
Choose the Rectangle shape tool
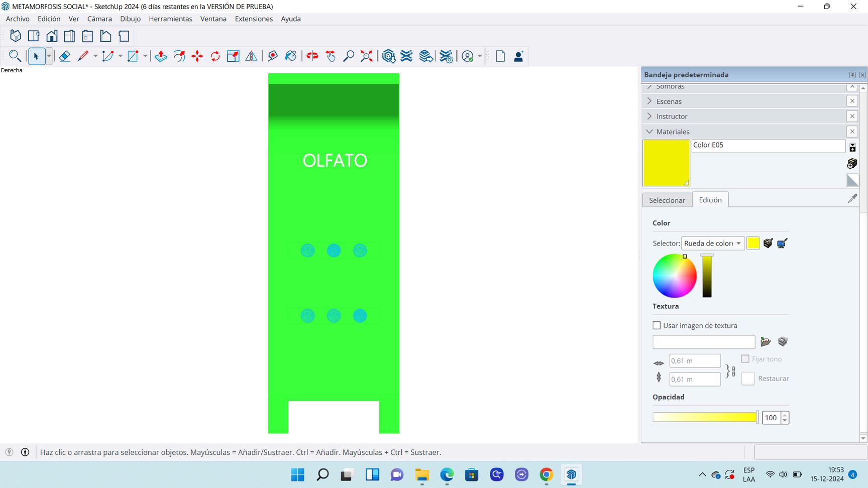(x=133, y=56)
